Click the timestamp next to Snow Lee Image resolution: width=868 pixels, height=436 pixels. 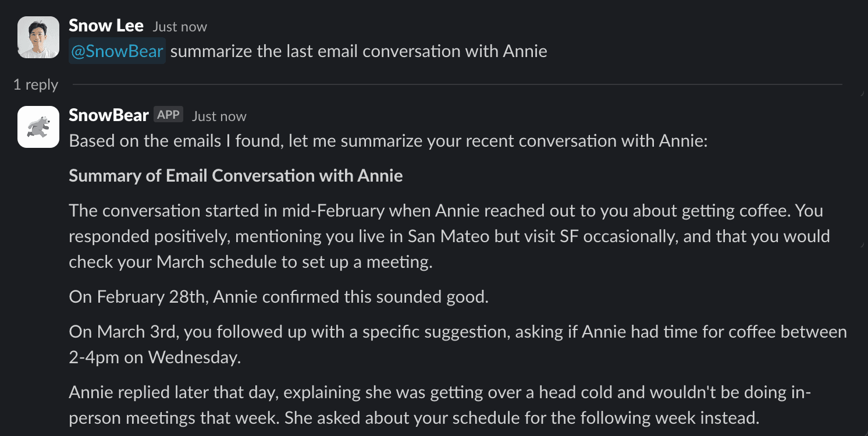click(x=180, y=27)
